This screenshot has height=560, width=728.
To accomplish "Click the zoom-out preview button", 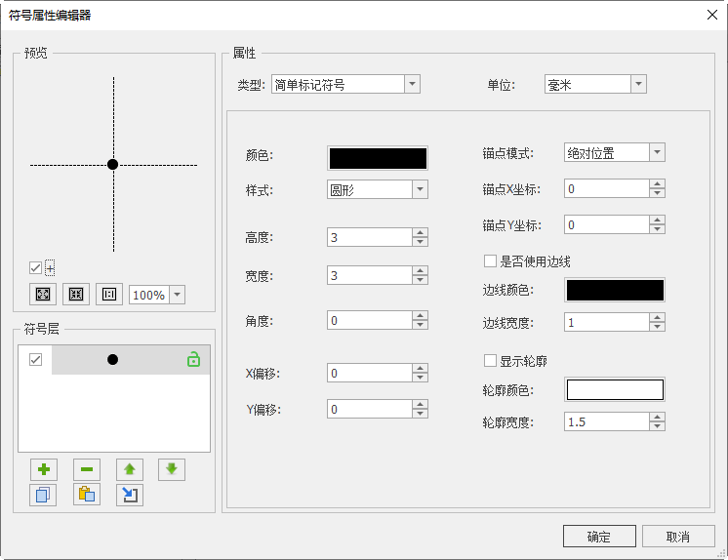I will point(76,295).
